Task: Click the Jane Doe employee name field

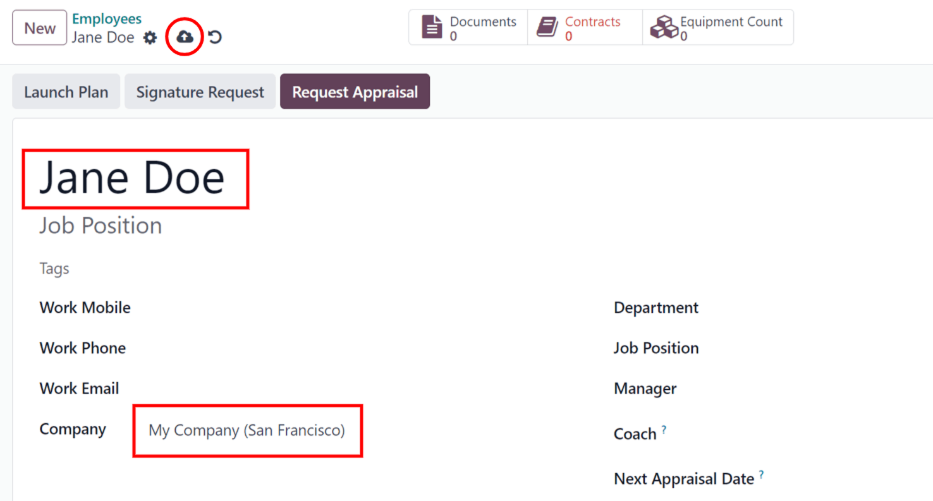Action: (133, 178)
